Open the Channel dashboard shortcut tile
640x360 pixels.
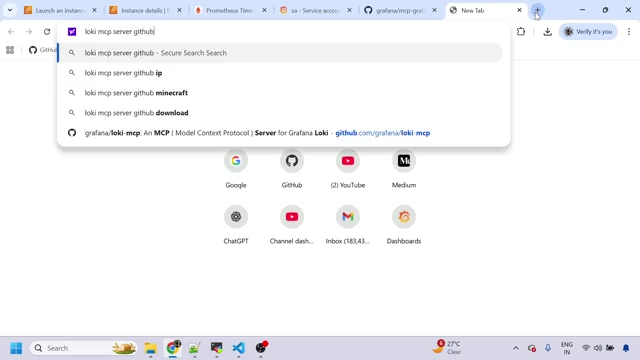coord(292,224)
